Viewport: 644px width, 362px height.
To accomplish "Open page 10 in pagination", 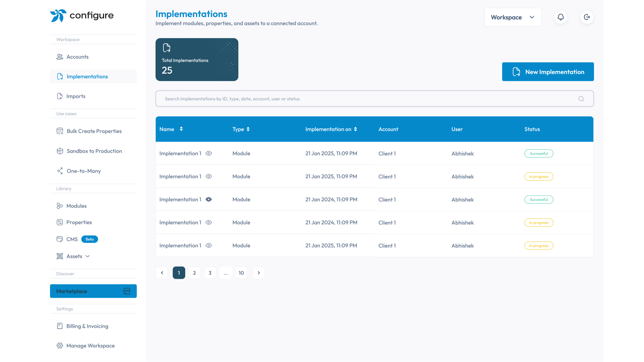I will pyautogui.click(x=241, y=273).
